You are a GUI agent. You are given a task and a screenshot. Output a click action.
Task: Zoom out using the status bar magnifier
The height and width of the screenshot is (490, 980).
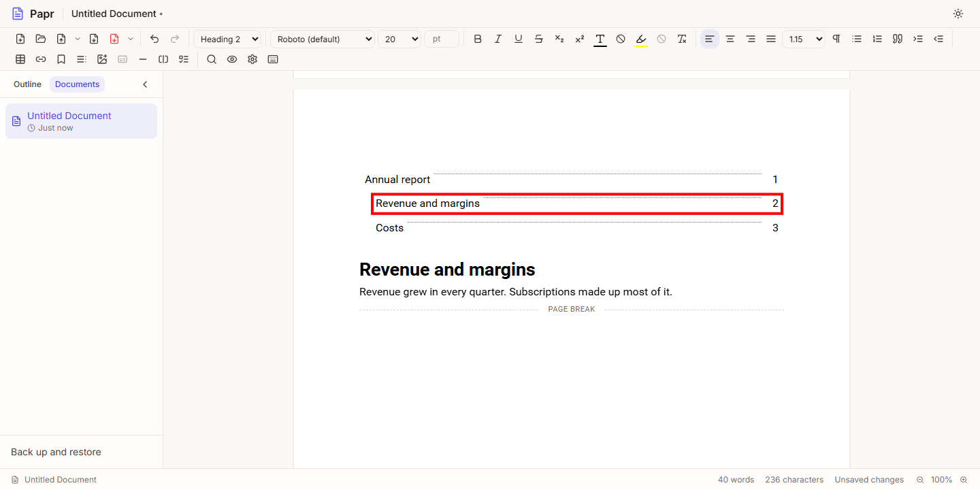tap(920, 480)
